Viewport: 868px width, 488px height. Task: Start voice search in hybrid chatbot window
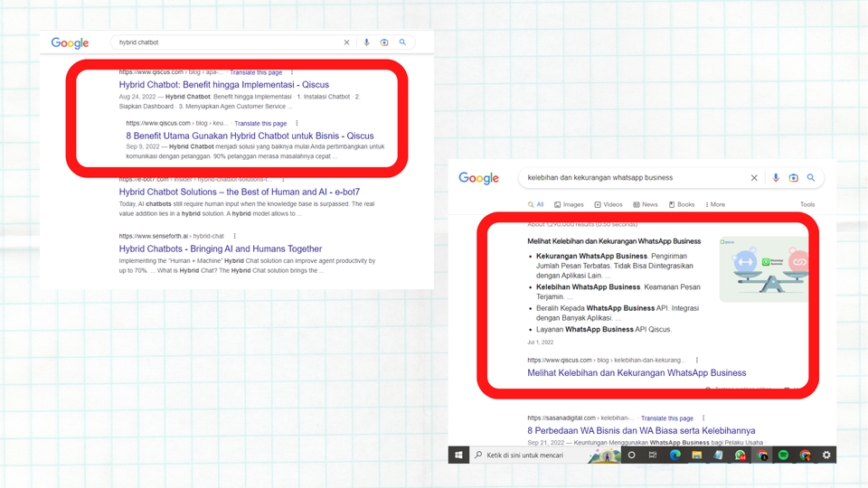pyautogui.click(x=366, y=42)
